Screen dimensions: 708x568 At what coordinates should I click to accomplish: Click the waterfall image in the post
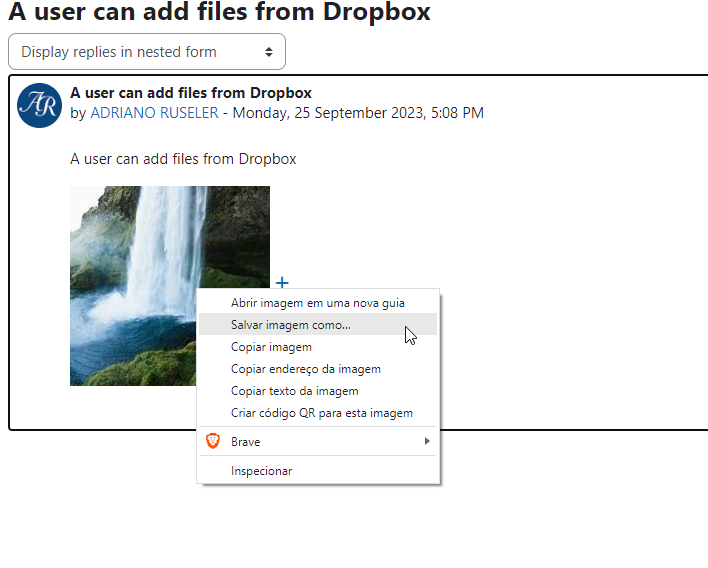[170, 286]
